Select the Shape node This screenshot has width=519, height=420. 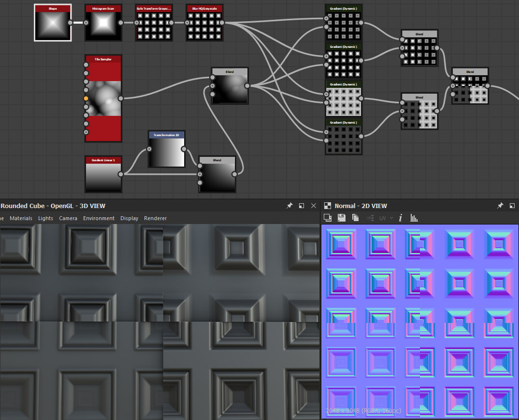[52, 22]
